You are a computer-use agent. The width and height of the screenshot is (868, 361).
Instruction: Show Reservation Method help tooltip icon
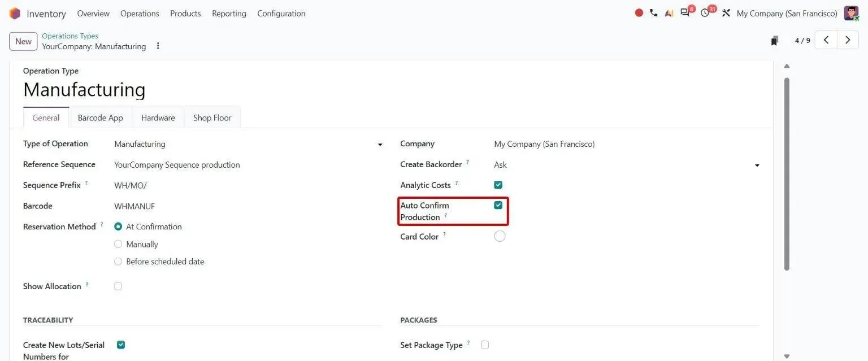102,224
